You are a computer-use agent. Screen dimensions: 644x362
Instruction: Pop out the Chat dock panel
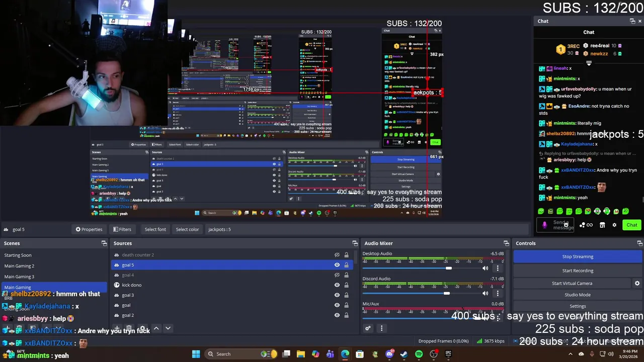pos(632,21)
